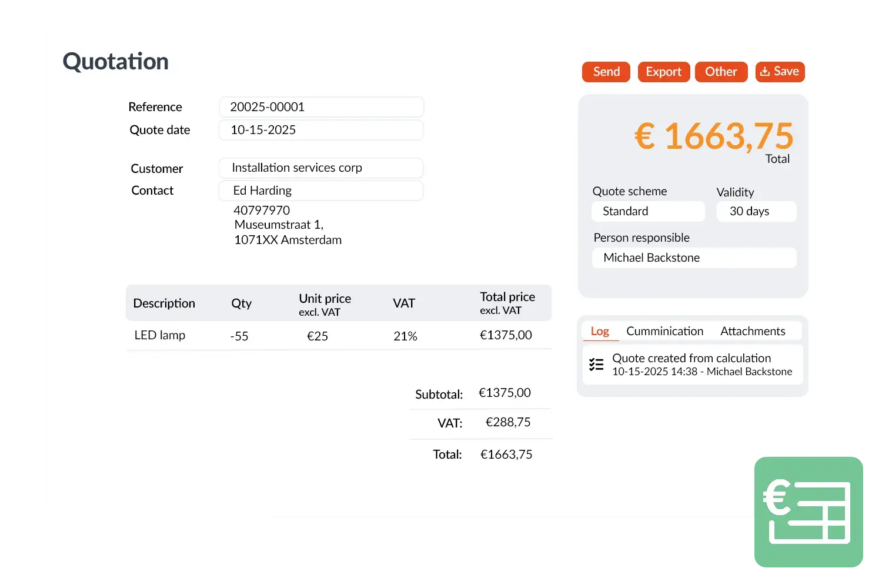The height and width of the screenshot is (588, 882).
Task: Click the Reference number field
Action: 321,107
